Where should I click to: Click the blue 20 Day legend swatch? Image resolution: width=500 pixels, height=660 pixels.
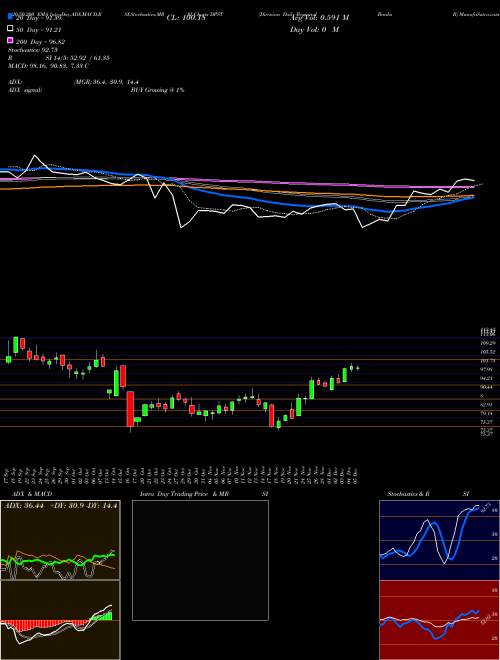click(10, 17)
